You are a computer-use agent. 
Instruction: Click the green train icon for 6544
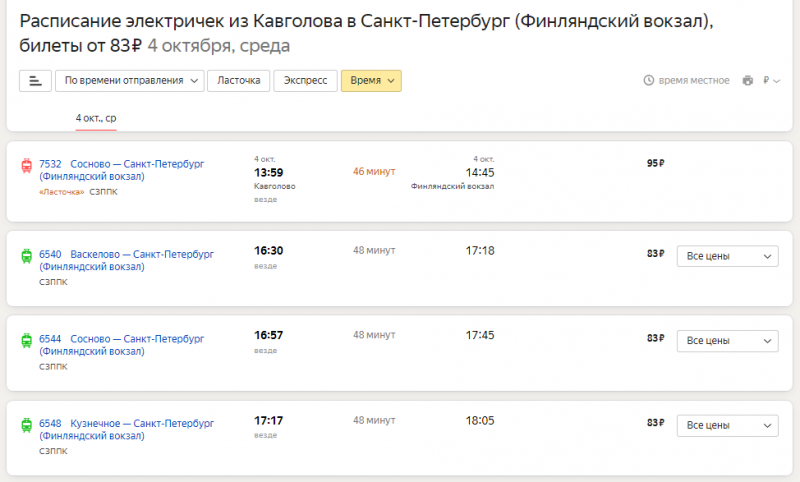coord(27,341)
